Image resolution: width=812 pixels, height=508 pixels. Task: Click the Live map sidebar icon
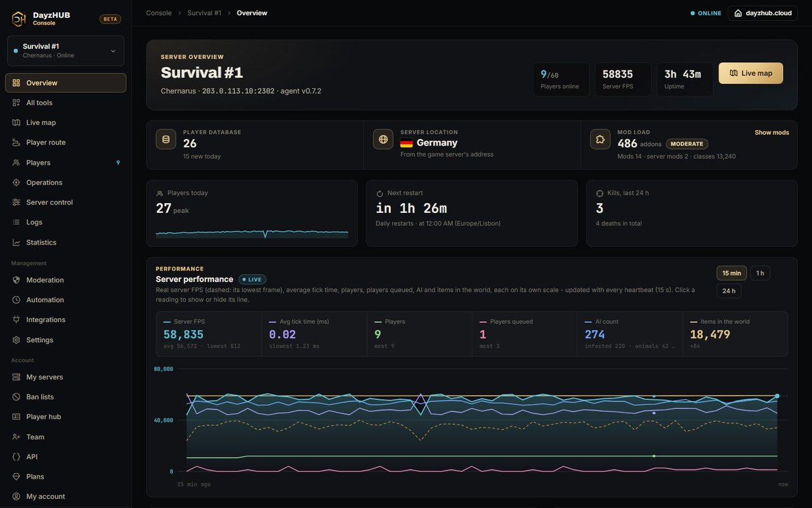16,123
